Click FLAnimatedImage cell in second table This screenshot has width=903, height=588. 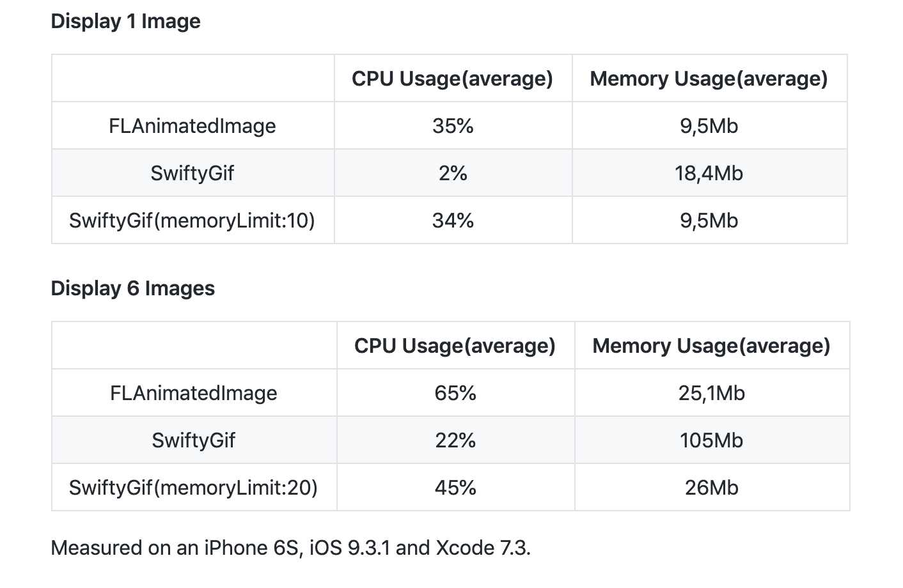point(194,393)
